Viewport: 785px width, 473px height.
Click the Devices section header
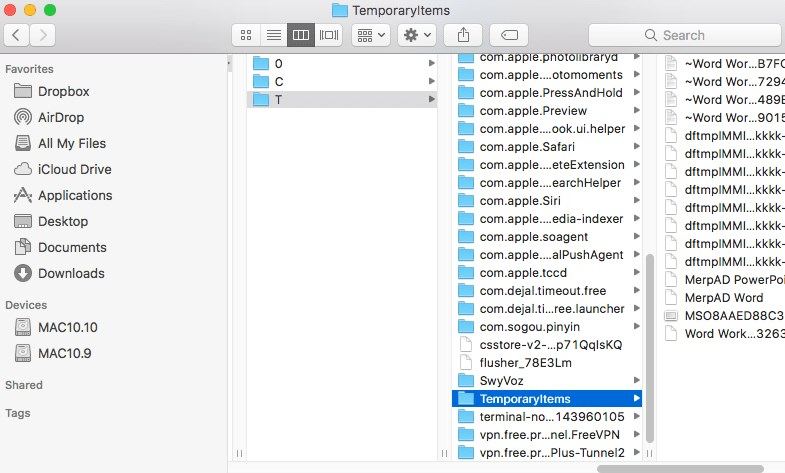click(26, 305)
